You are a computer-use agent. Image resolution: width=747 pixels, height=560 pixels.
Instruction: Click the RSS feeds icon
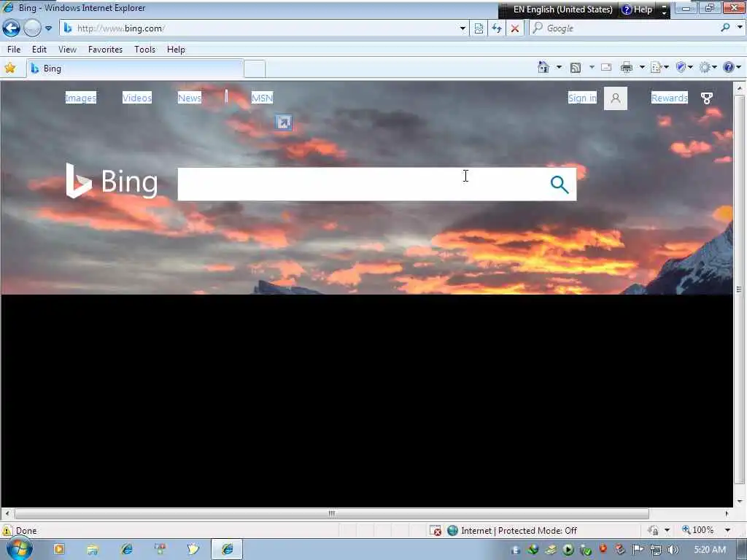576,68
